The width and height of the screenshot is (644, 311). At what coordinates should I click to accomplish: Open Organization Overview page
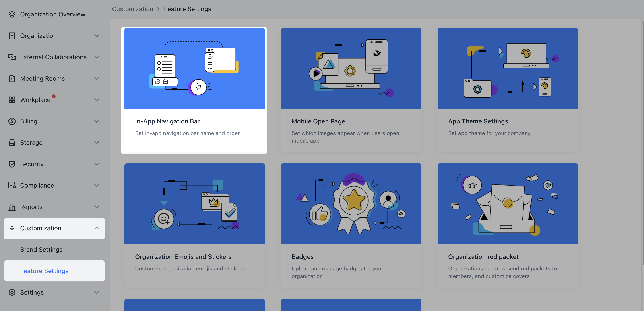pos(52,14)
